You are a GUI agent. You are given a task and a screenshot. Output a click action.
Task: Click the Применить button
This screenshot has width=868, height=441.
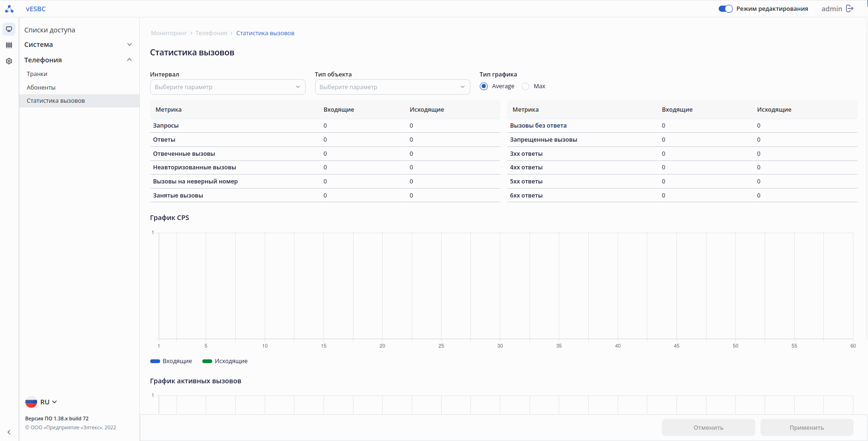(807, 427)
